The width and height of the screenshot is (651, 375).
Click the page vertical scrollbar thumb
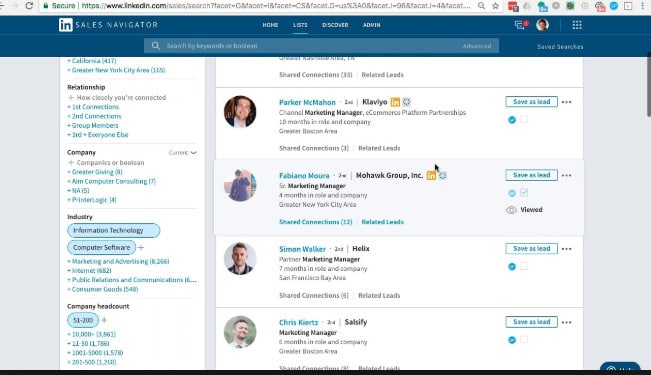(648, 84)
